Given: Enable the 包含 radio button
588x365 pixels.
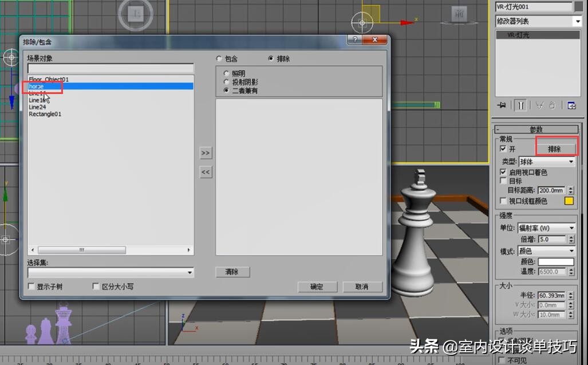Looking at the screenshot, I should click(x=219, y=58).
